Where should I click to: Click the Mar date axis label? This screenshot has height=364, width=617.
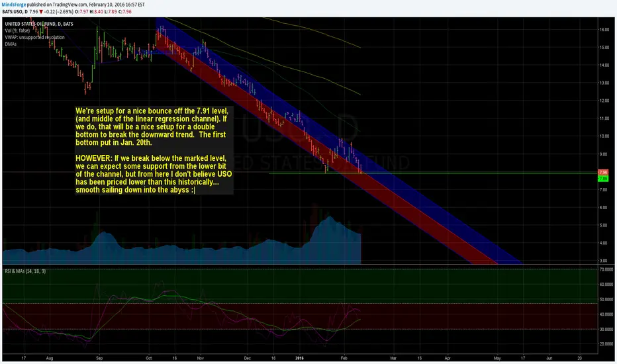coord(393,359)
